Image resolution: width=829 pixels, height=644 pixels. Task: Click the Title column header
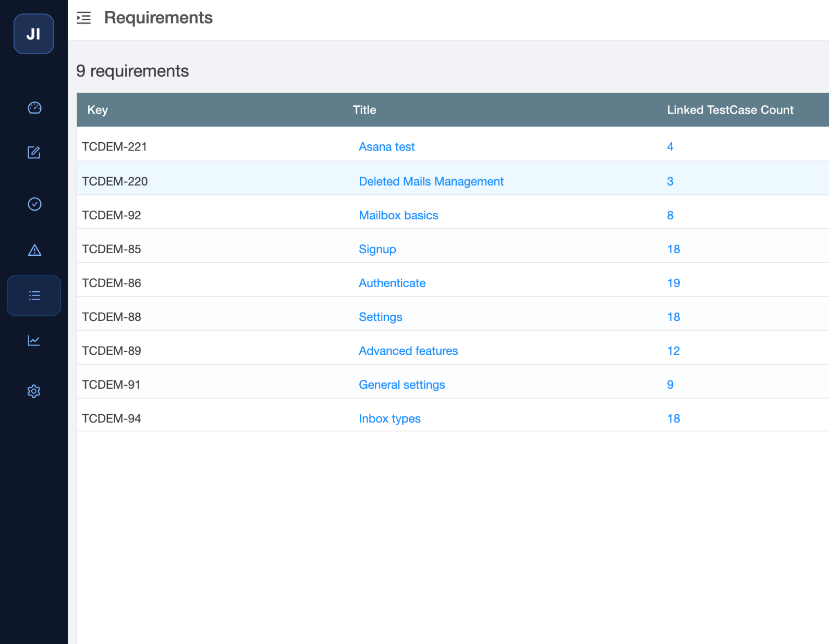click(364, 110)
